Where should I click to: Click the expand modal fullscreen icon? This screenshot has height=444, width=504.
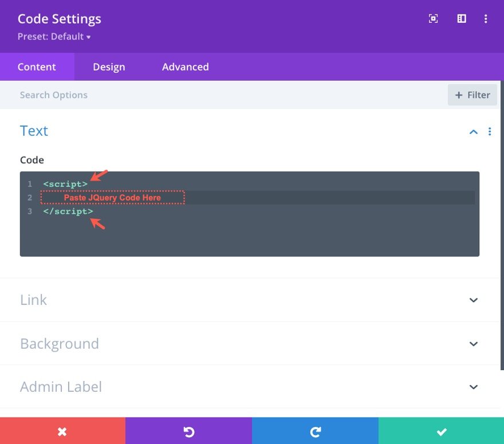(434, 19)
